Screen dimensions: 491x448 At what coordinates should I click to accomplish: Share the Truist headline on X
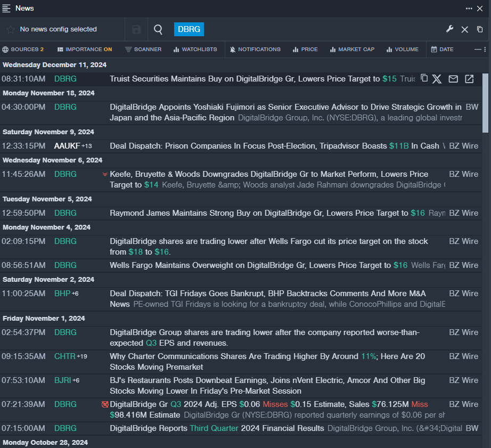pos(437,79)
